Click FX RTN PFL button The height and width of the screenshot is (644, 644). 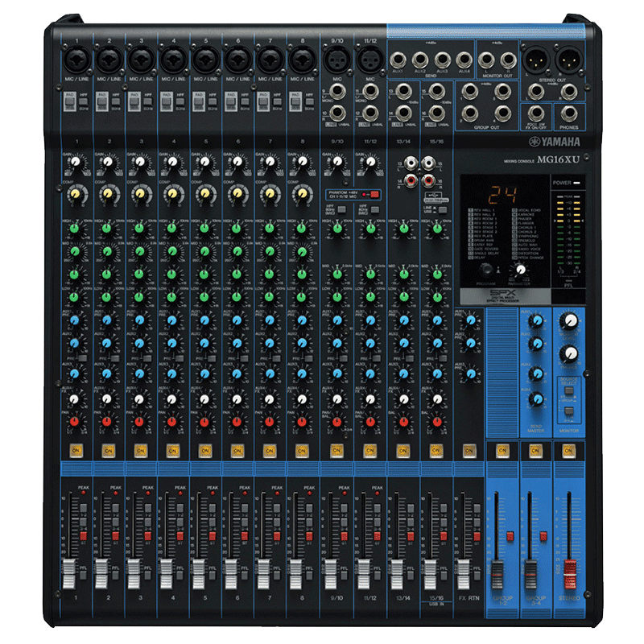(x=477, y=575)
